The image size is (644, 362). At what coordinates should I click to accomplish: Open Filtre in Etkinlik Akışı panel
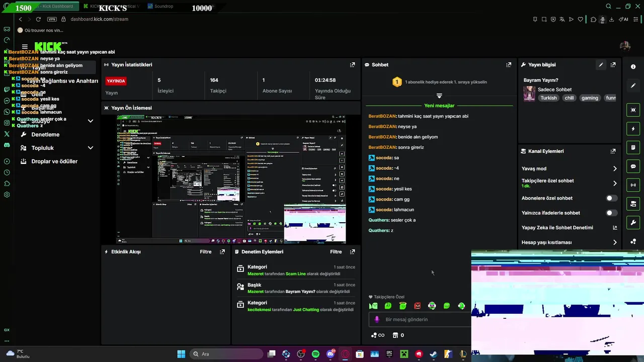point(205,252)
